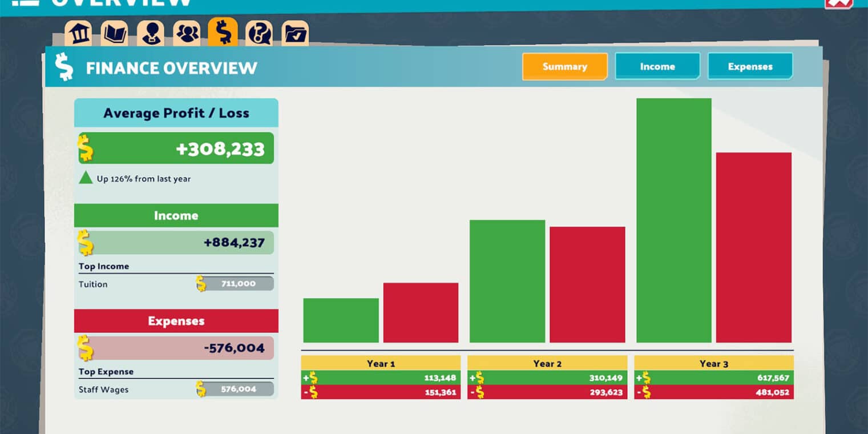Open the open-book courses tab

tap(114, 34)
